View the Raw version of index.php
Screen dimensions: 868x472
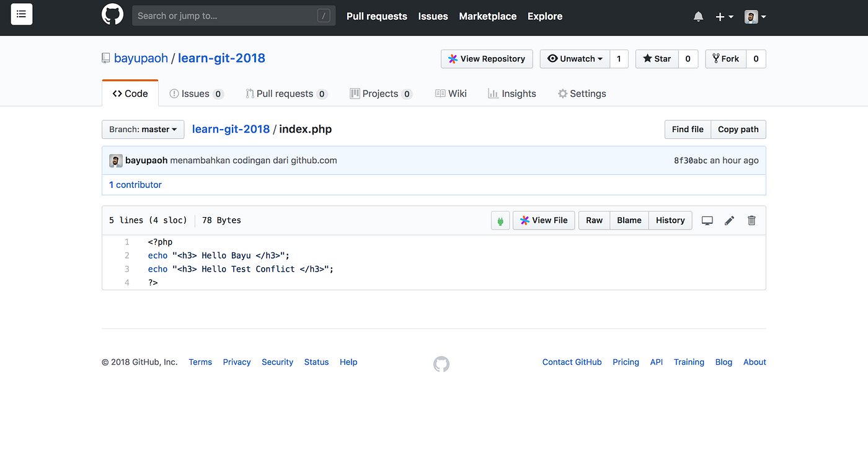[x=594, y=220]
